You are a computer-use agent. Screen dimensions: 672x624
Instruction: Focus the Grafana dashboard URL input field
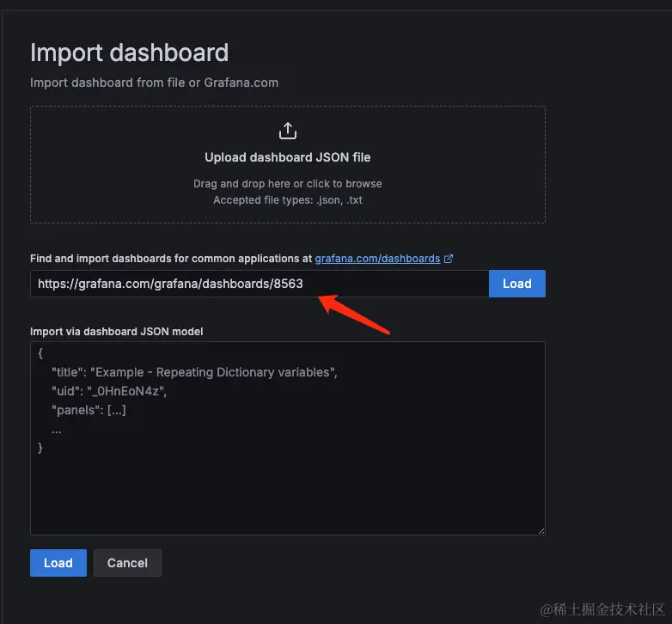tap(260, 284)
